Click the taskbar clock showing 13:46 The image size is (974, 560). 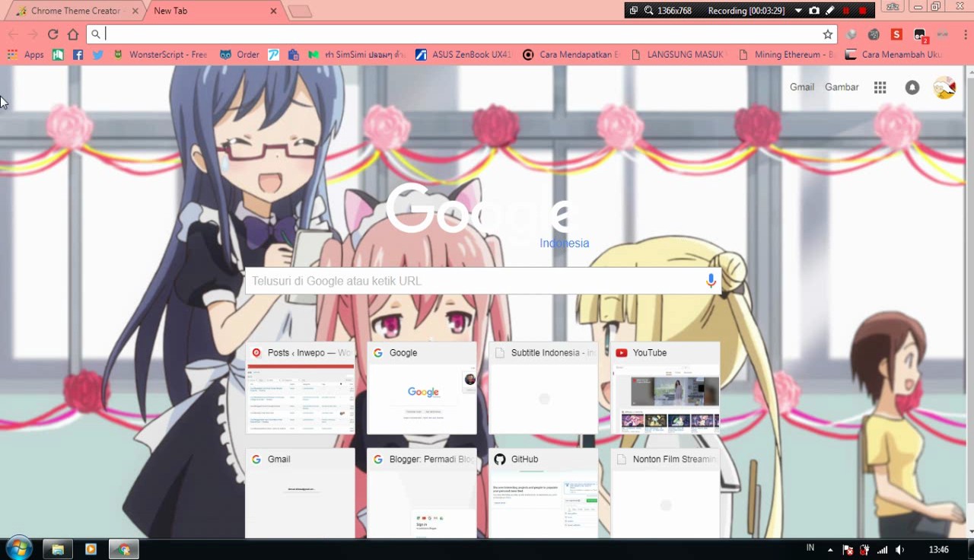[x=939, y=549]
